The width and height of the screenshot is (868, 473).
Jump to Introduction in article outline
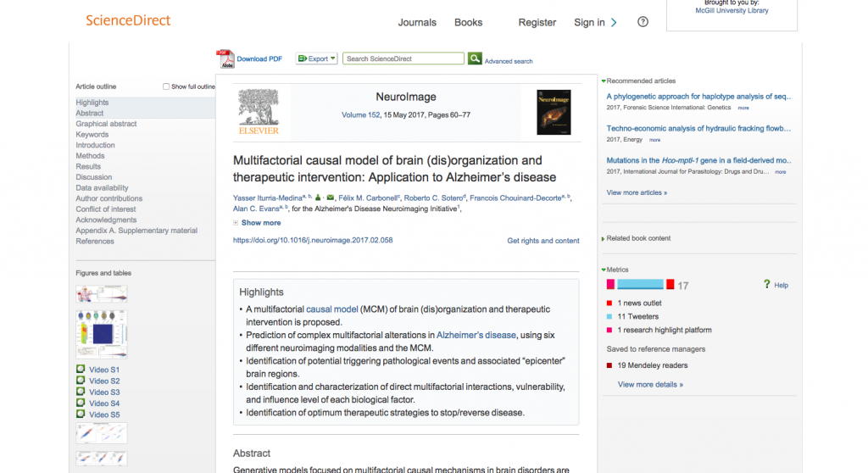[95, 145]
